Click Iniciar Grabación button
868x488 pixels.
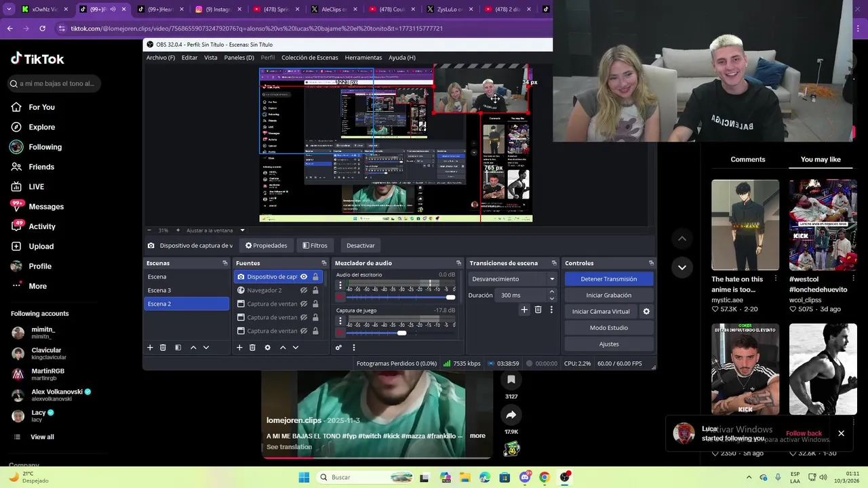click(x=609, y=295)
